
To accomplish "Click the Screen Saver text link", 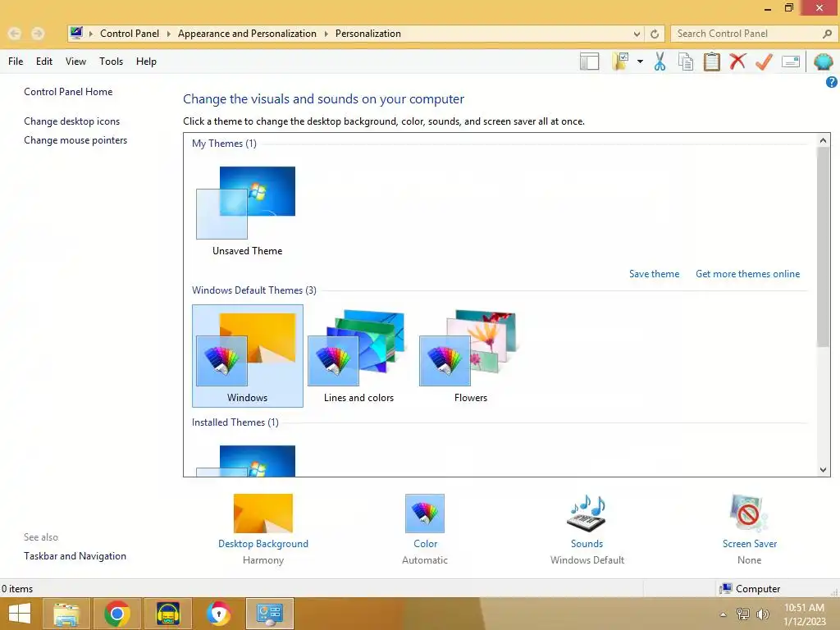I will point(750,543).
